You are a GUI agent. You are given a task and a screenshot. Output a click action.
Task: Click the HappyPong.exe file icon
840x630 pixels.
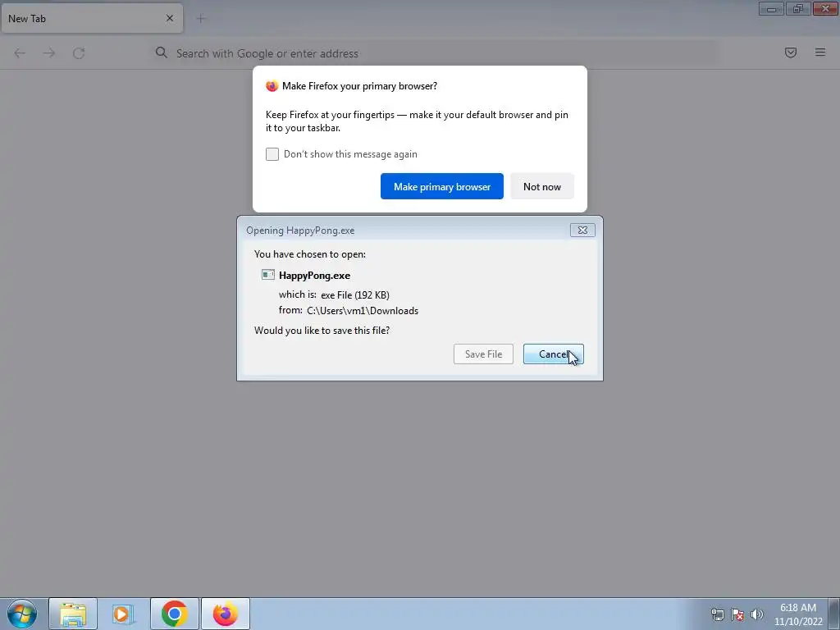click(268, 275)
